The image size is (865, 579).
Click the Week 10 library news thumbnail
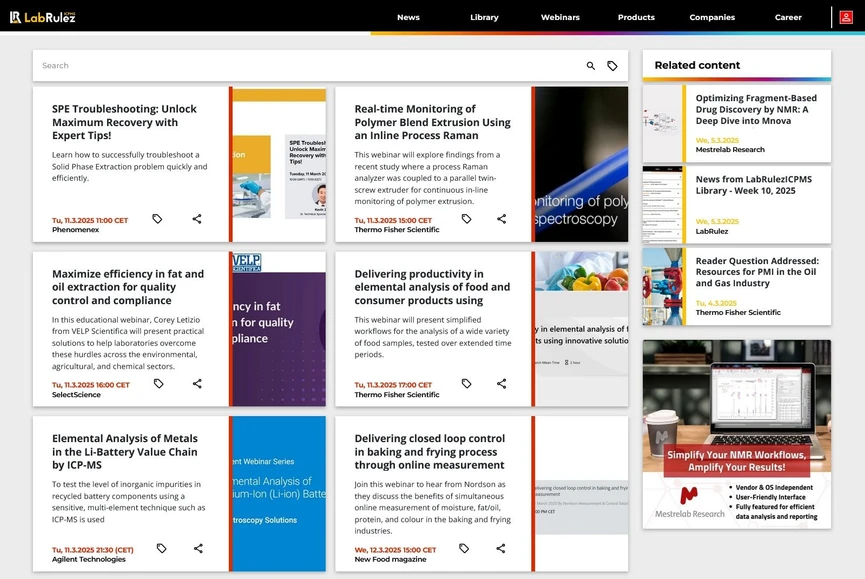pos(663,205)
